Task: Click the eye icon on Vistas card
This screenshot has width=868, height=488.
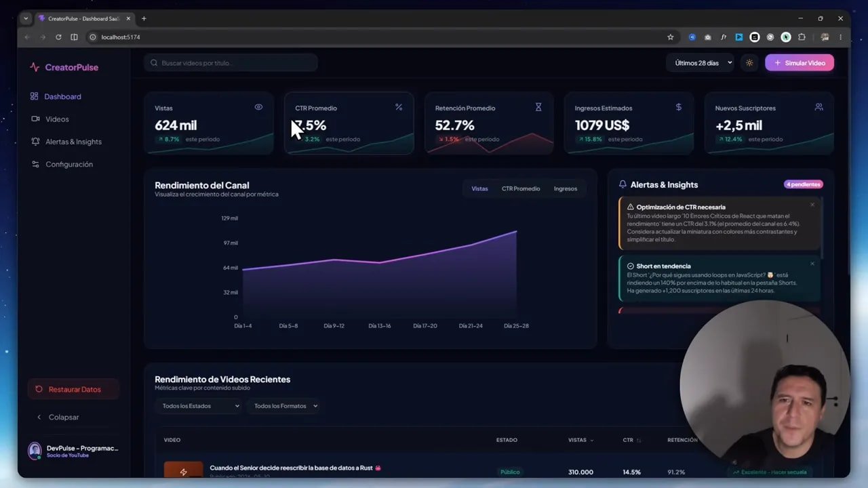Action: point(258,107)
